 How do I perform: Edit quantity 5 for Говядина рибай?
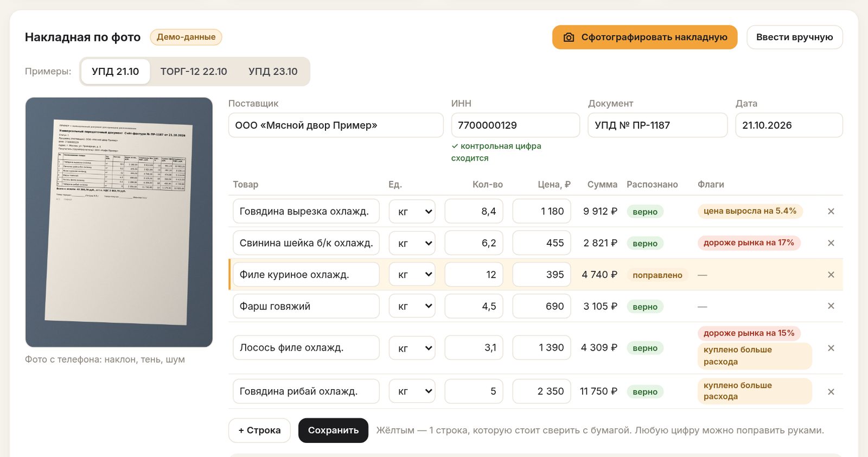474,391
